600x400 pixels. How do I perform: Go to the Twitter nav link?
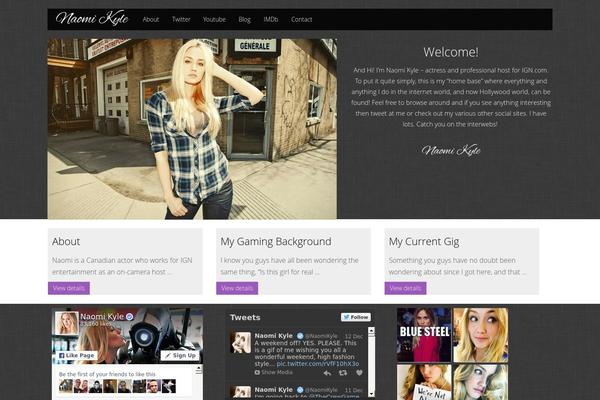tap(181, 19)
